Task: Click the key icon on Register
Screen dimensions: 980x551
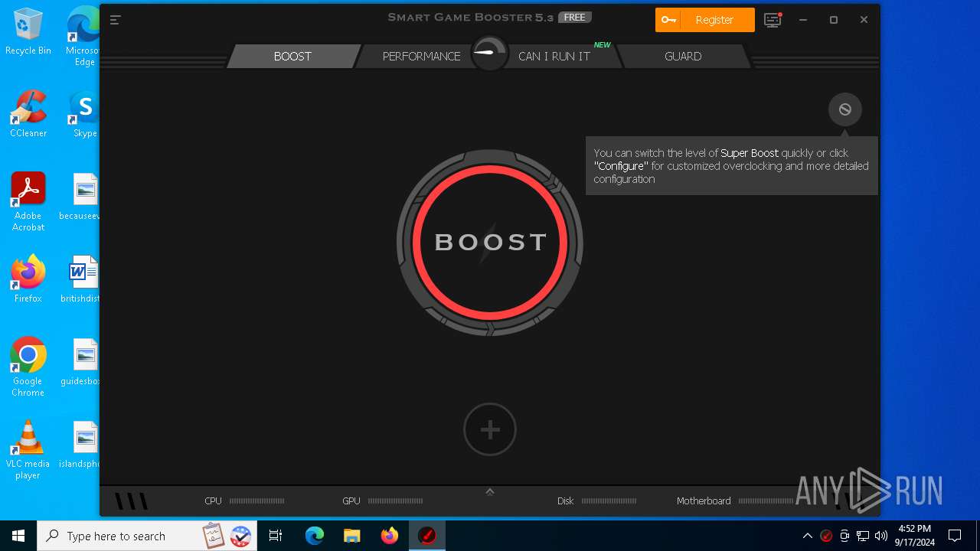Action: 668,20
